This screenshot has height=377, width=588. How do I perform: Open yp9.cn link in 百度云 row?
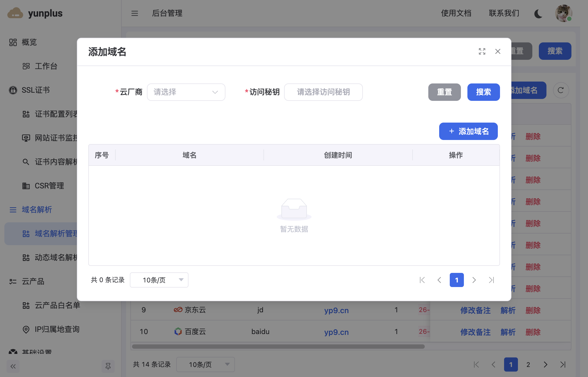[336, 332]
